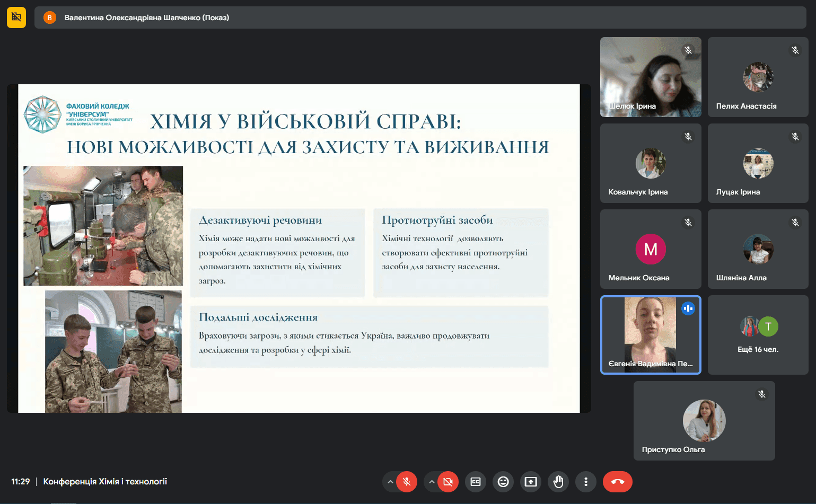Turn on the camera button
The image size is (816, 504).
click(448, 482)
